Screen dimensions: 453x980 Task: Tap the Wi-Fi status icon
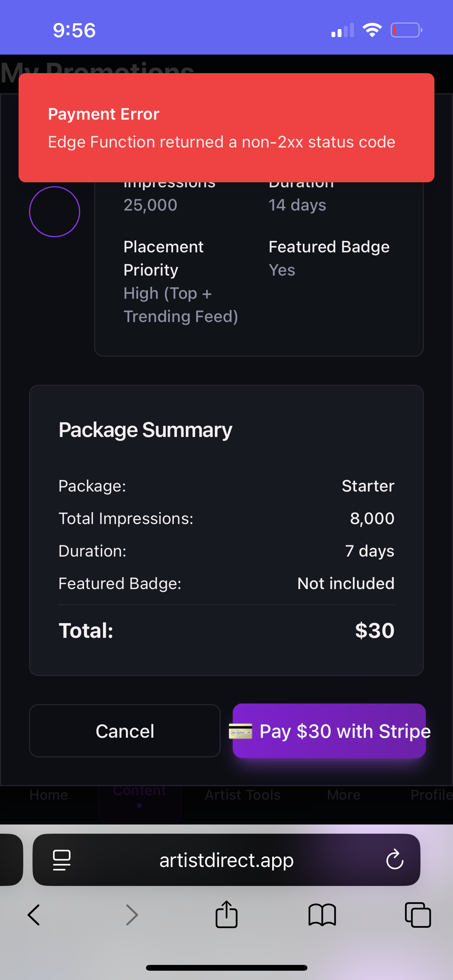(x=372, y=30)
